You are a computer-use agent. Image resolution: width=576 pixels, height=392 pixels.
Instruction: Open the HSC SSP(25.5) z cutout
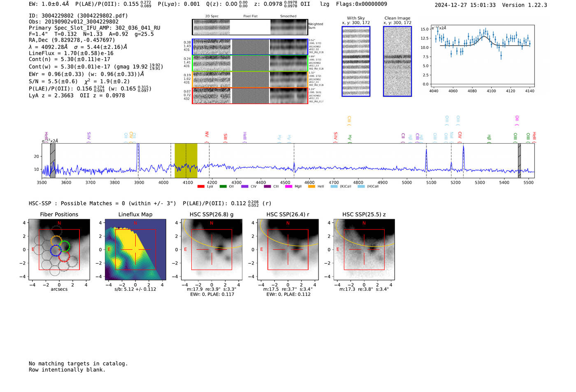click(364, 250)
